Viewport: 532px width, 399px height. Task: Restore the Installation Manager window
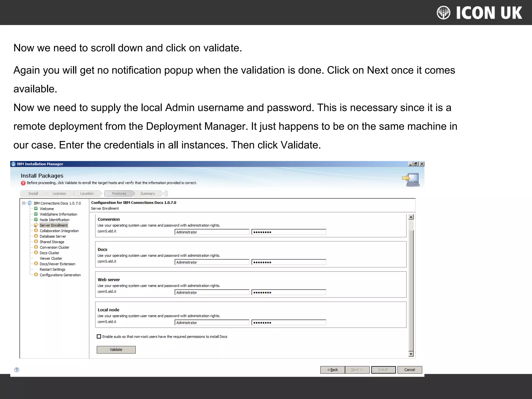[416, 164]
